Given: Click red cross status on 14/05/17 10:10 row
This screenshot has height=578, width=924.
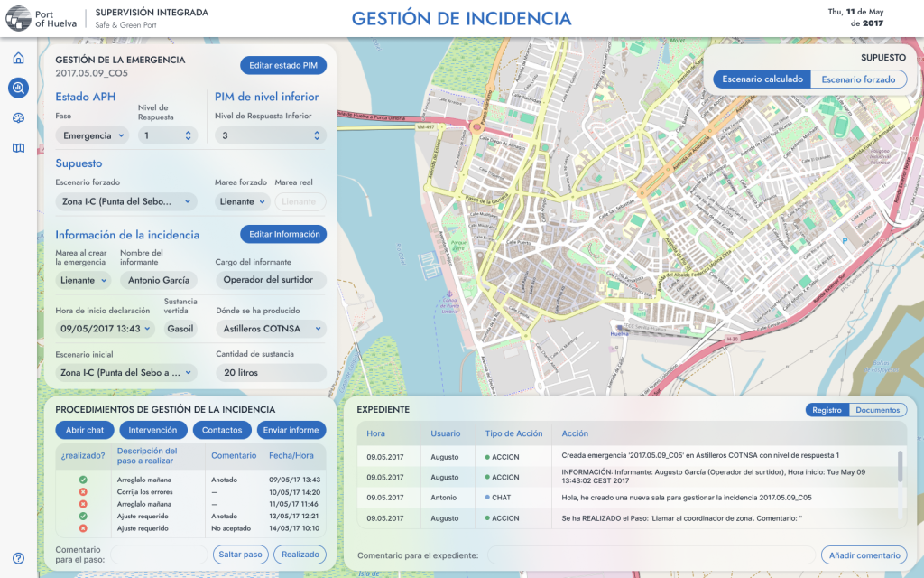Looking at the screenshot, I should tap(83, 527).
